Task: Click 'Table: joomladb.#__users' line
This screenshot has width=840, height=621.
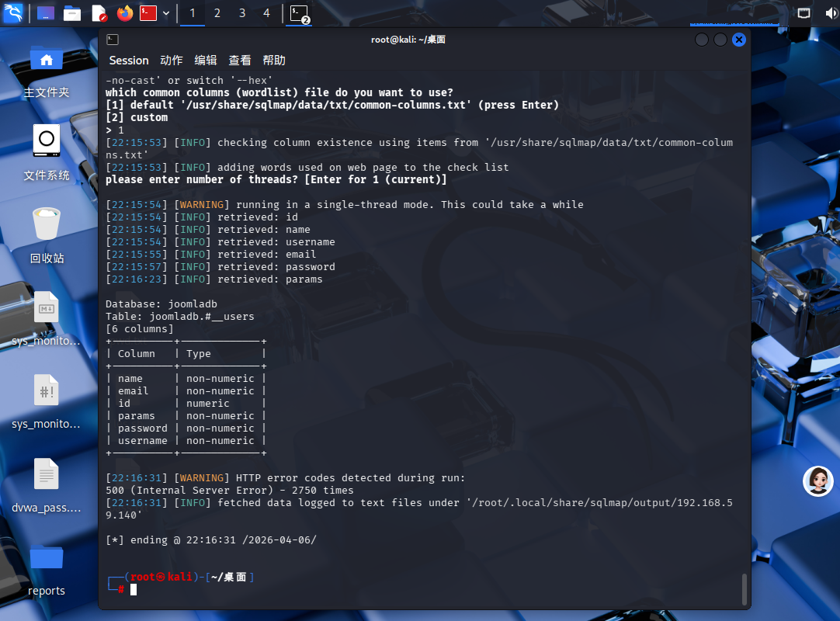Action: [x=180, y=316]
